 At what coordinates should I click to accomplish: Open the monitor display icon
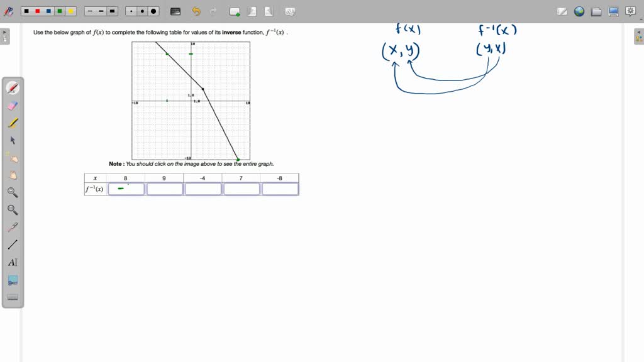(x=613, y=11)
